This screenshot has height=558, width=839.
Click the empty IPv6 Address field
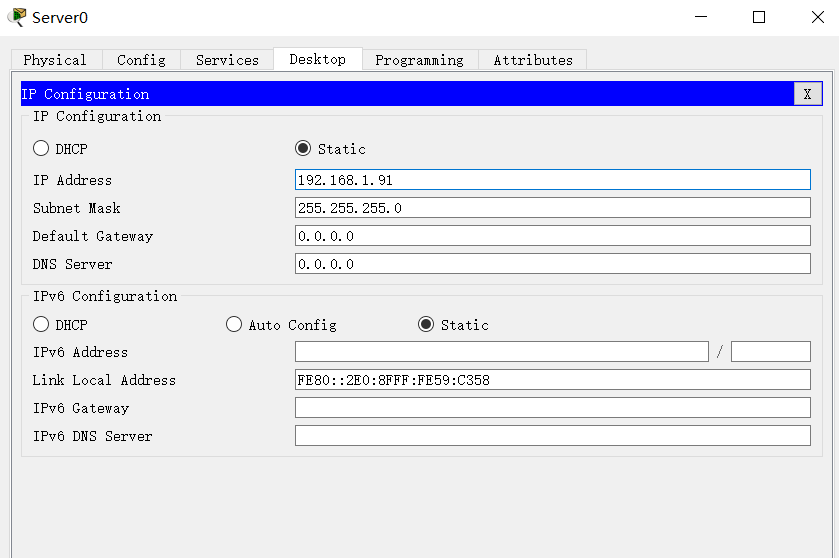(x=502, y=351)
